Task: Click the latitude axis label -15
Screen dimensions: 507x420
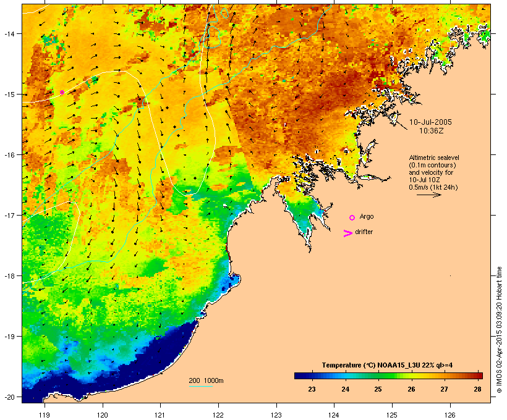Action: click(x=9, y=94)
